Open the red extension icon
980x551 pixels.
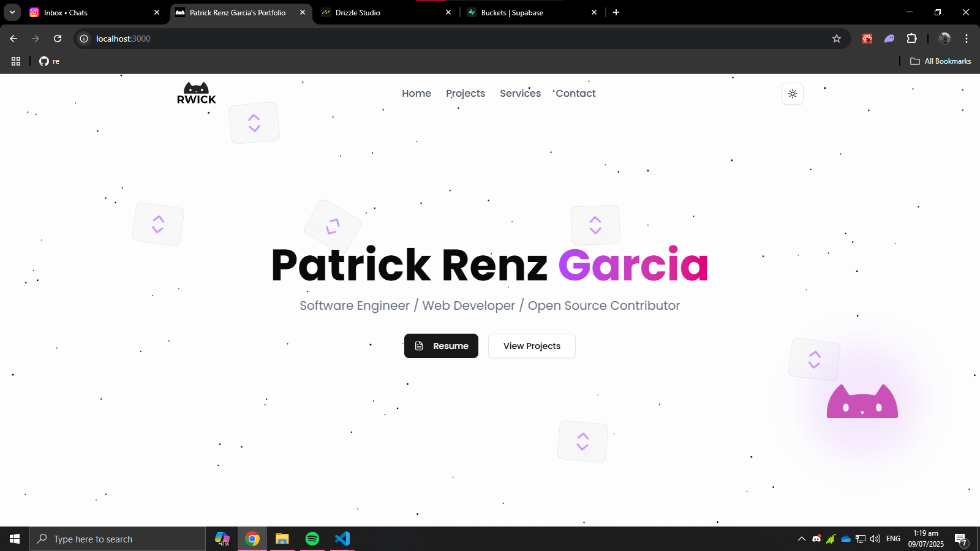[867, 39]
